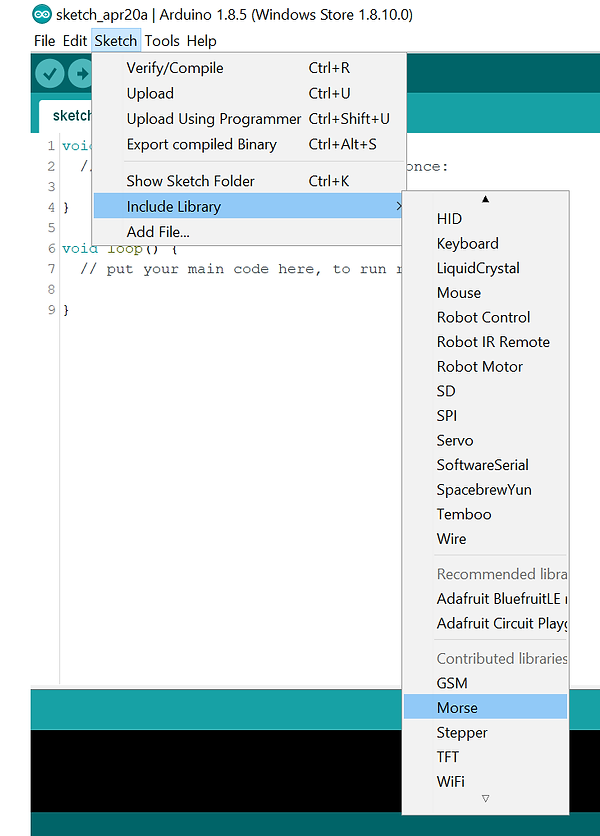The image size is (600, 836).
Task: Include the Temboo library
Action: [485, 514]
